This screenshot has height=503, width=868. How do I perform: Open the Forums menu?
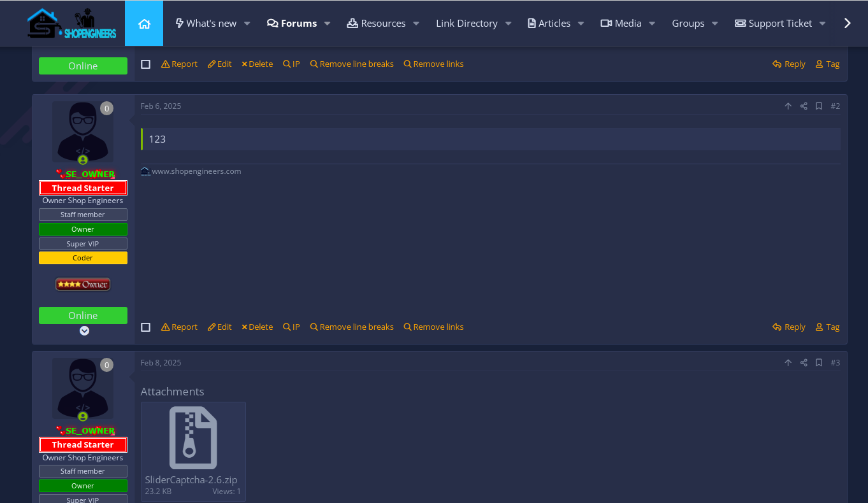pyautogui.click(x=292, y=24)
